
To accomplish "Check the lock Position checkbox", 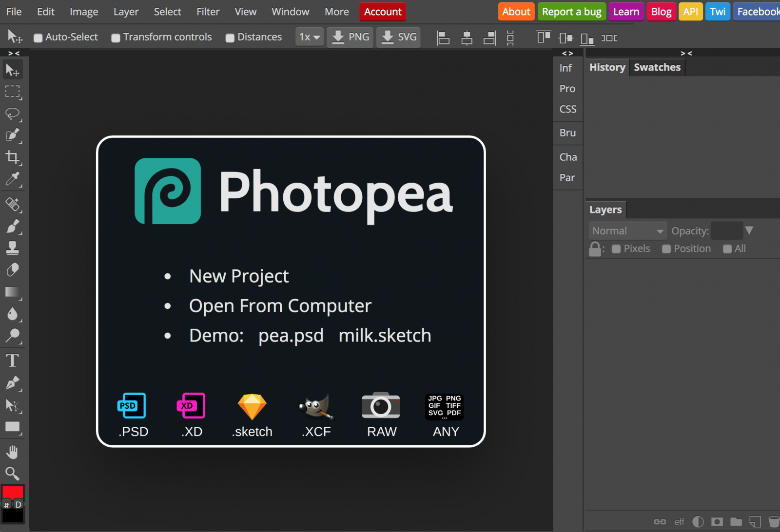I will [666, 249].
